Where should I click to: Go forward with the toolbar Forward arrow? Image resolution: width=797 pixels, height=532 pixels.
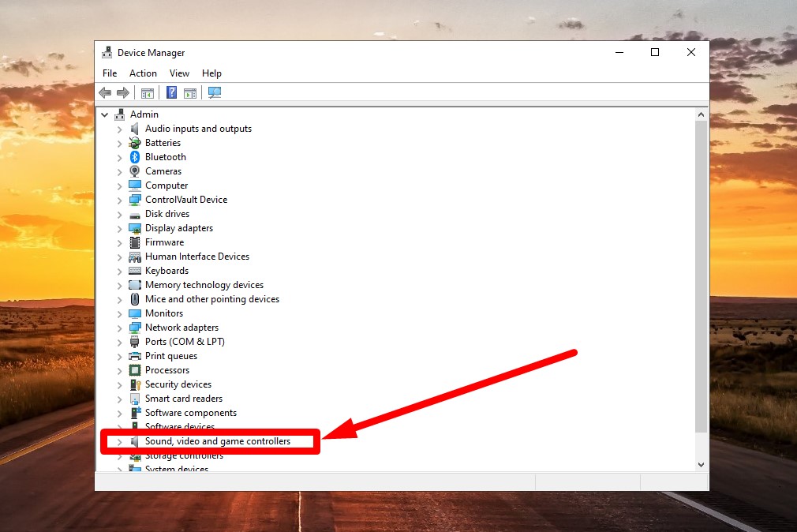(x=123, y=92)
